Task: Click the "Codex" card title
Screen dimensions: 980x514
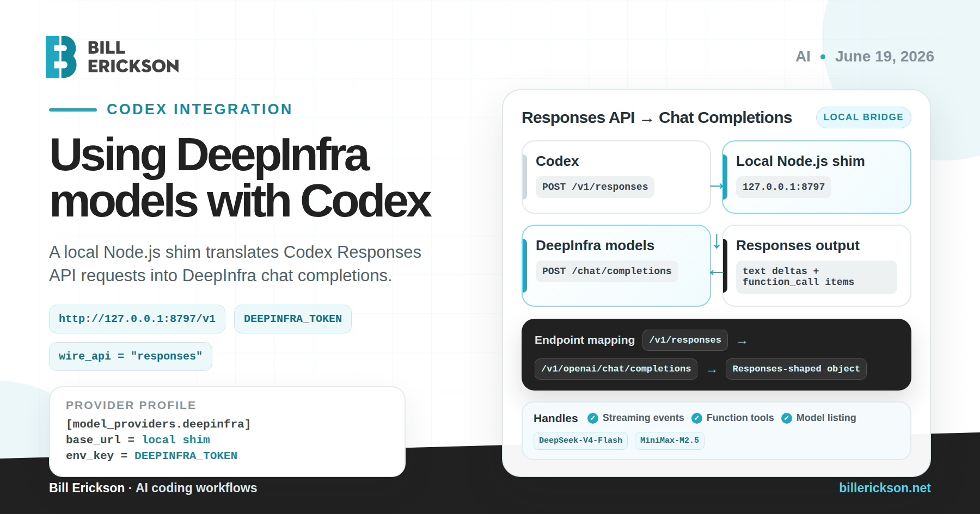Action: tap(558, 161)
